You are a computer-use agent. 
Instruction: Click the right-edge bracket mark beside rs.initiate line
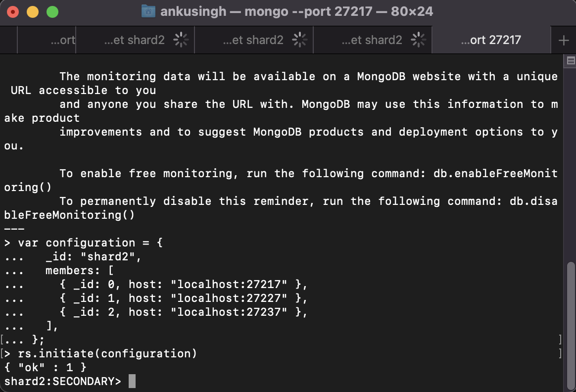560,353
